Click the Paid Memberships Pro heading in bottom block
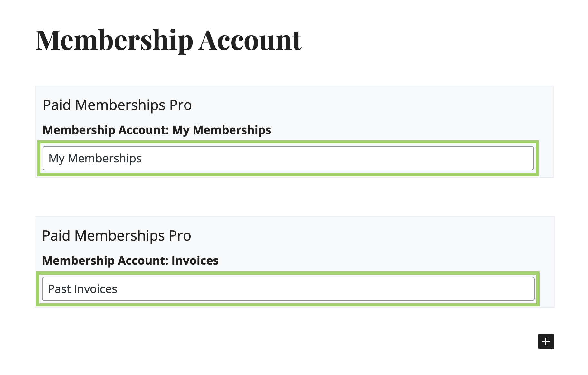The height and width of the screenshot is (375, 588). click(x=117, y=235)
